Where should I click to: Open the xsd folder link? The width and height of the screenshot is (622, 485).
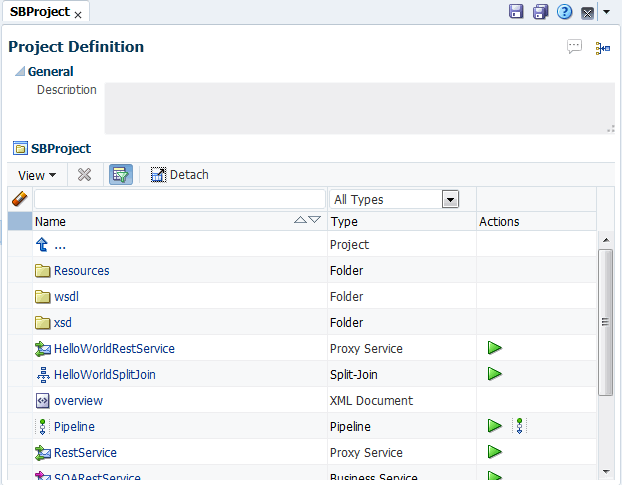pyautogui.click(x=63, y=323)
